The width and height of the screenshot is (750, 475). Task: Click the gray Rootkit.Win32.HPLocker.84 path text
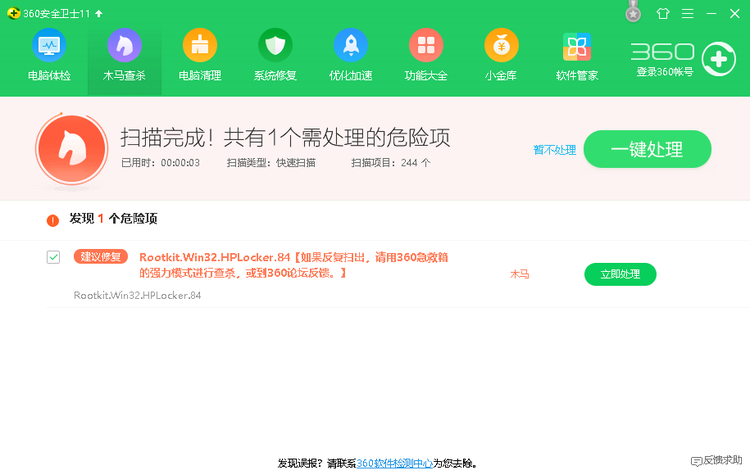pos(137,295)
